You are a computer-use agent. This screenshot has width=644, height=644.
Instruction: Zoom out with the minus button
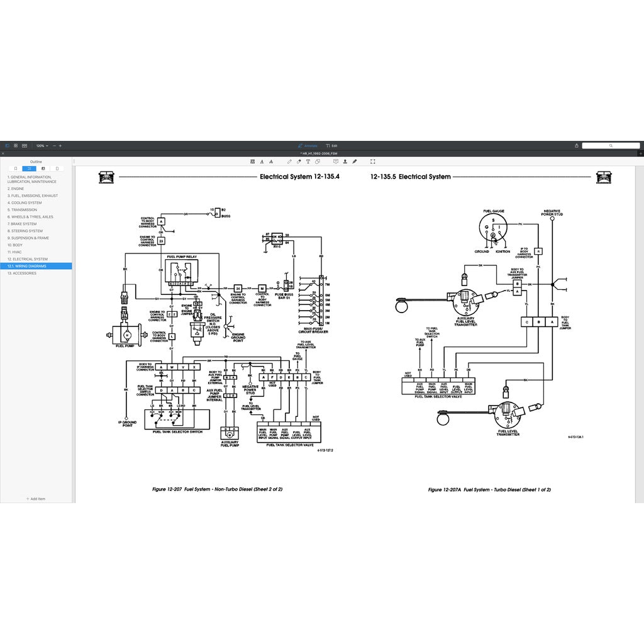pyautogui.click(x=54, y=145)
